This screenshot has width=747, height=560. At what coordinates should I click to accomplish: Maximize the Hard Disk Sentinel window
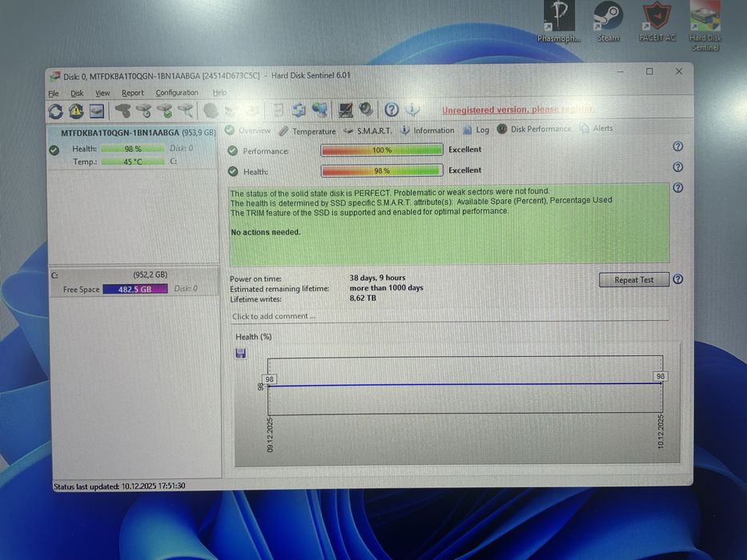click(649, 71)
